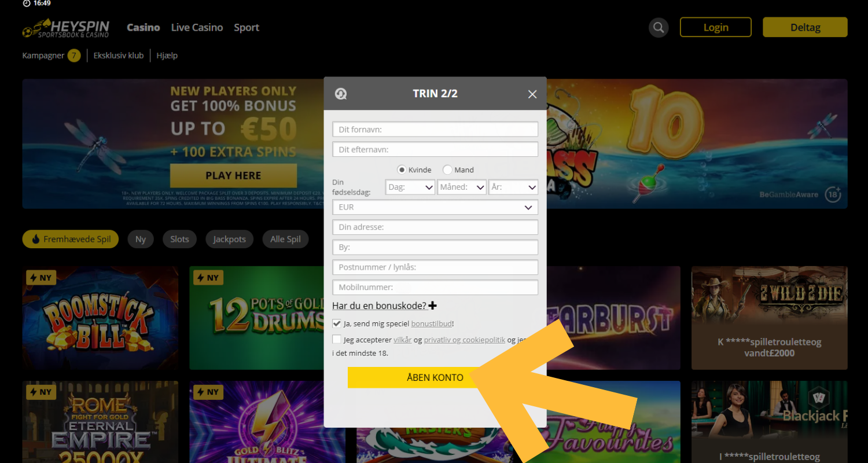The image size is (868, 463).
Task: Click the Deltag sign-up button
Action: coord(806,27)
